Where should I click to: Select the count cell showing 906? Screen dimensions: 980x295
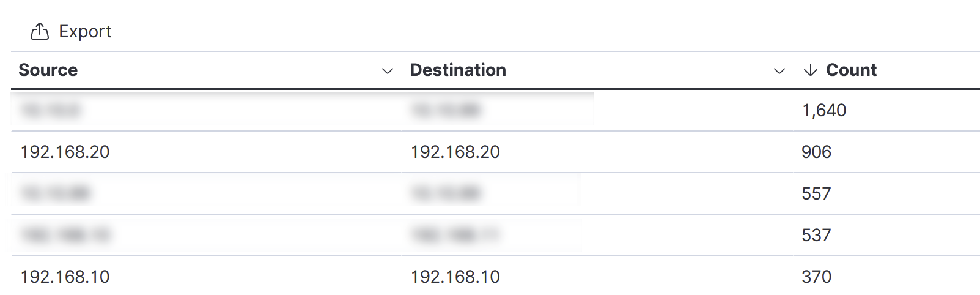[x=816, y=152]
